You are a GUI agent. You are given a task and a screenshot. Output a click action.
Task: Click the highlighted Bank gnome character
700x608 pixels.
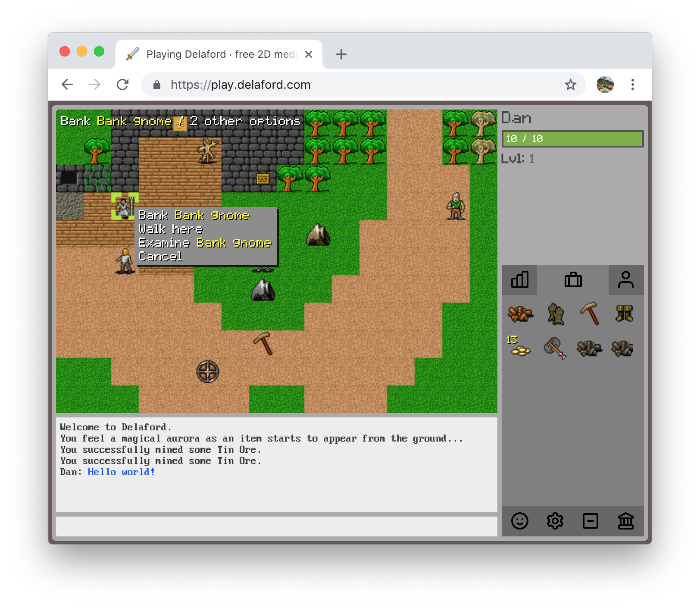pyautogui.click(x=124, y=206)
